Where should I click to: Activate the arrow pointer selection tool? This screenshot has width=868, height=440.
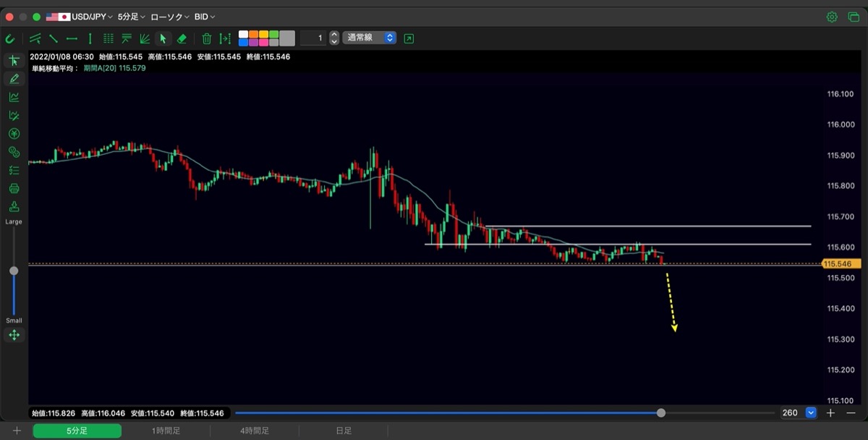pyautogui.click(x=163, y=38)
